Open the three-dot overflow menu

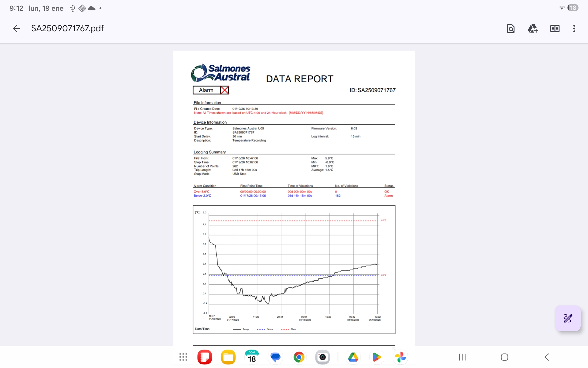(x=574, y=29)
